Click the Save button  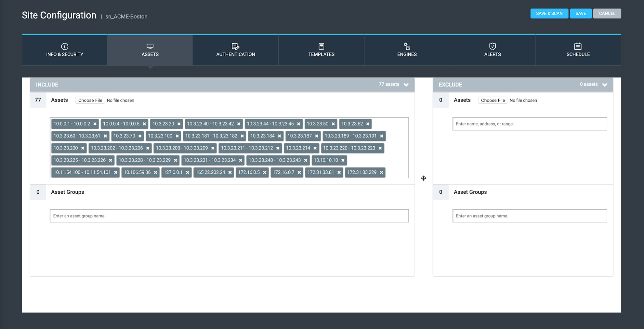coord(581,14)
